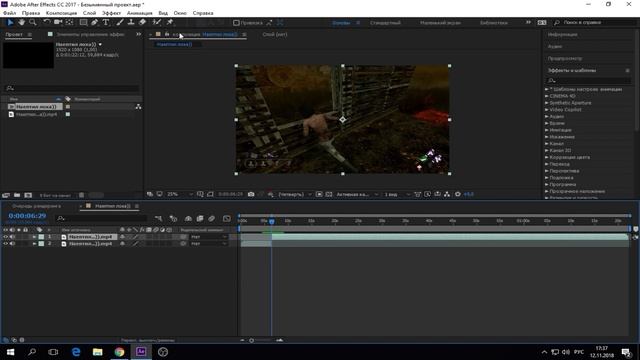Reset exposure icon in viewer footer

click(x=458, y=194)
